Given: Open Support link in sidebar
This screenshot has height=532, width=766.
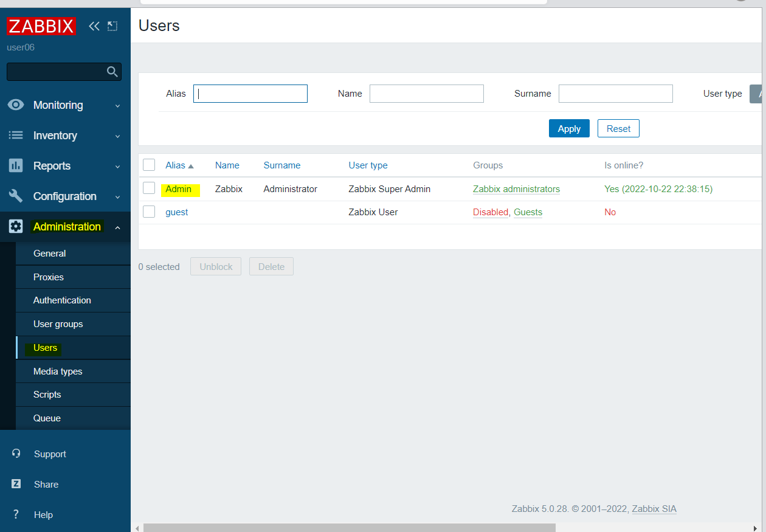Looking at the screenshot, I should pos(50,454).
